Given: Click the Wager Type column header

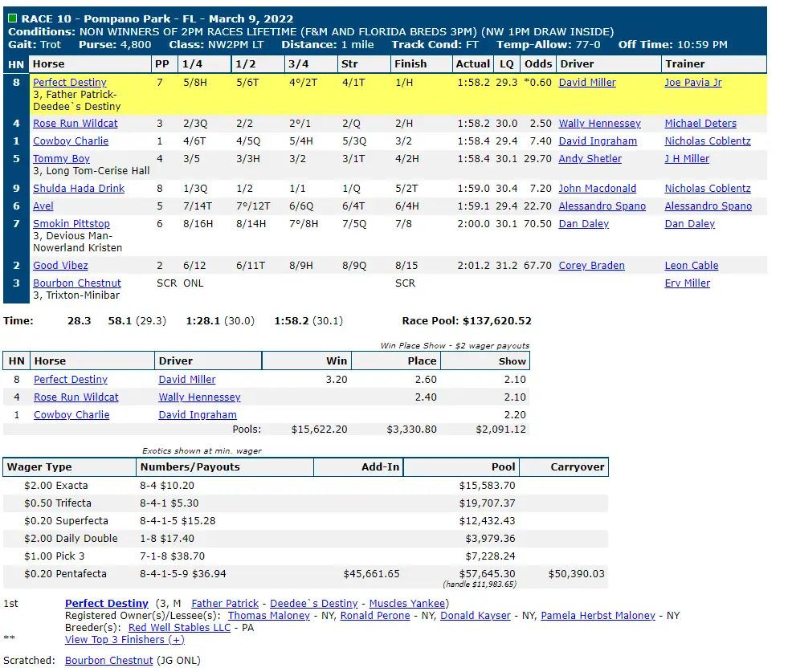Looking at the screenshot, I should coord(69,467).
